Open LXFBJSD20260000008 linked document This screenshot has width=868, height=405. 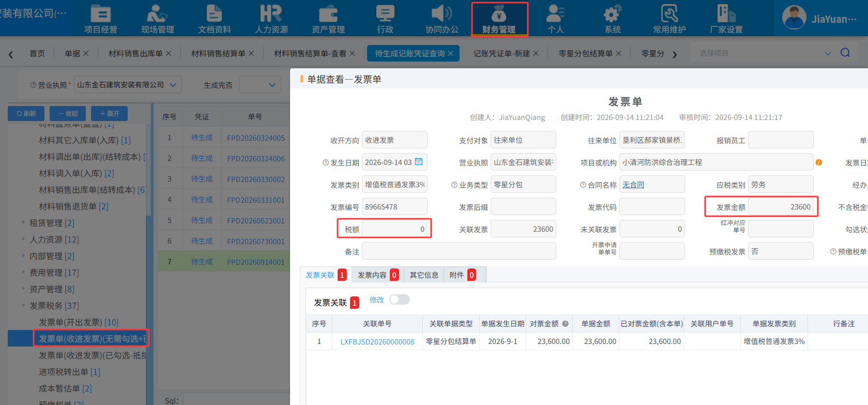pyautogui.click(x=377, y=342)
